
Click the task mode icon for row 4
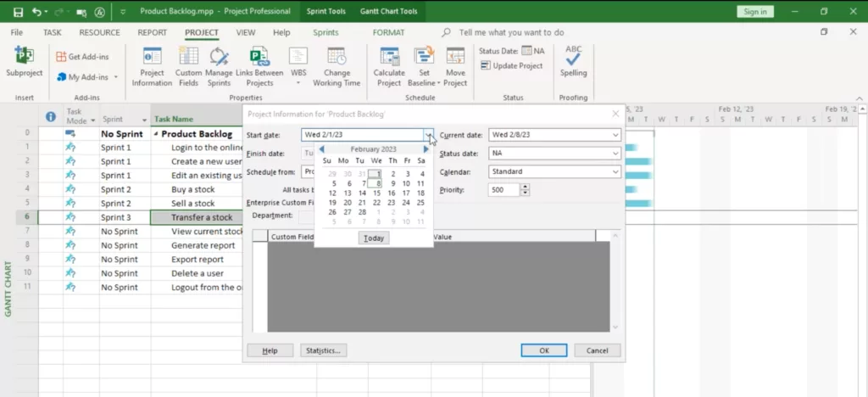click(70, 189)
